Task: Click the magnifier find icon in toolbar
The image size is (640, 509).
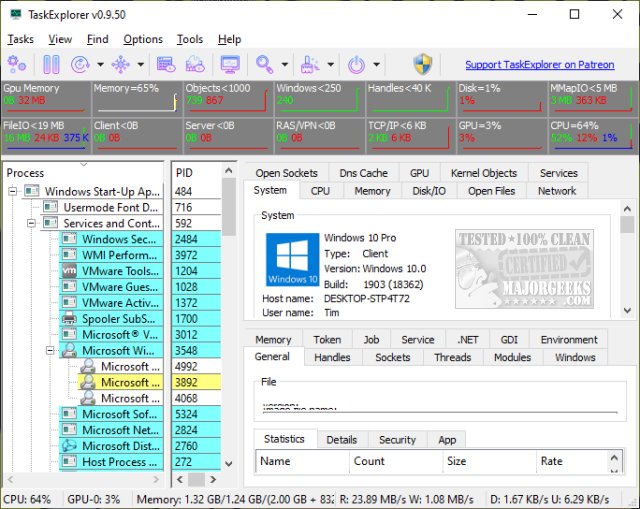Action: point(265,65)
